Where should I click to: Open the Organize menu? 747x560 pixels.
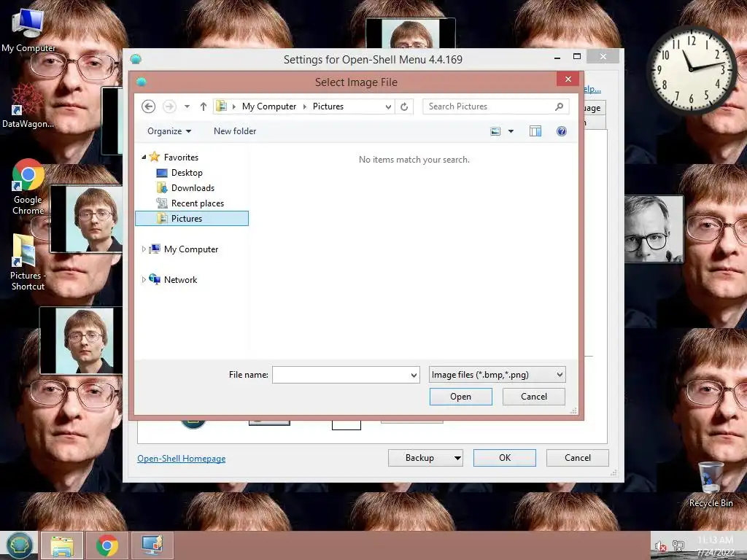[x=169, y=131]
